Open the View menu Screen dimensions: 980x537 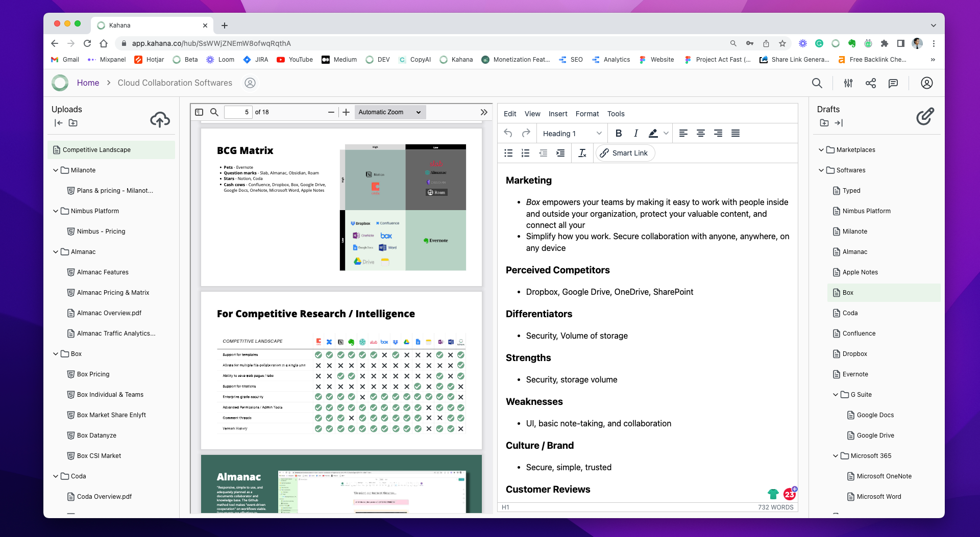[532, 114]
